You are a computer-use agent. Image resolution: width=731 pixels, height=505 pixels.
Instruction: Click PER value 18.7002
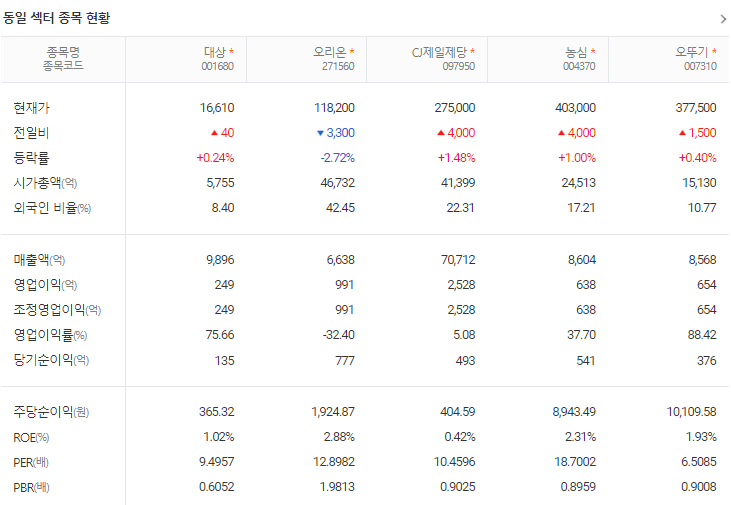(575, 462)
